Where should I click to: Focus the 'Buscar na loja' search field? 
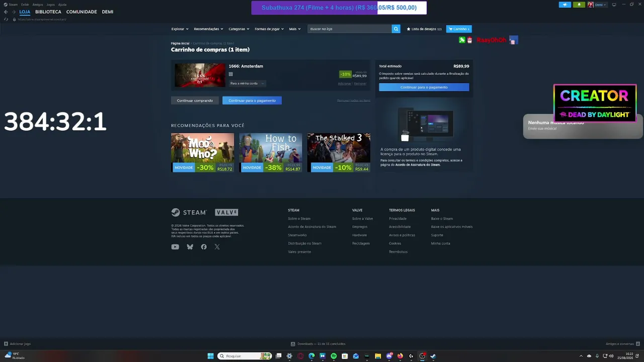tap(350, 29)
